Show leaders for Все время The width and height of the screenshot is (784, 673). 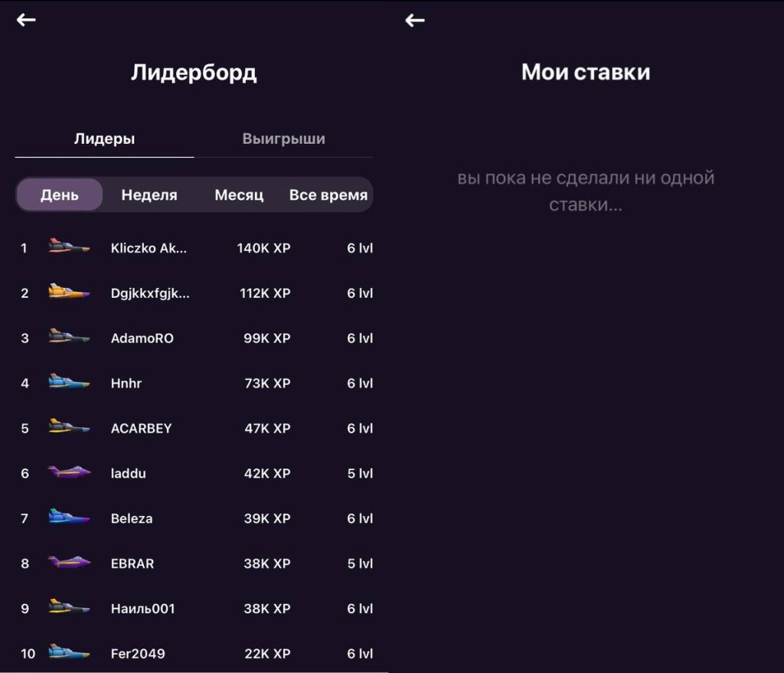pyautogui.click(x=328, y=195)
